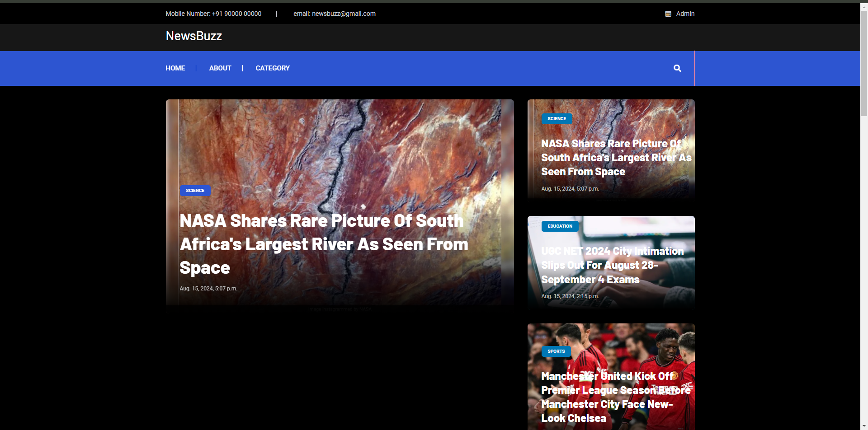The height and width of the screenshot is (430, 868).
Task: Click the scrollbar up arrow
Action: [x=864, y=6]
